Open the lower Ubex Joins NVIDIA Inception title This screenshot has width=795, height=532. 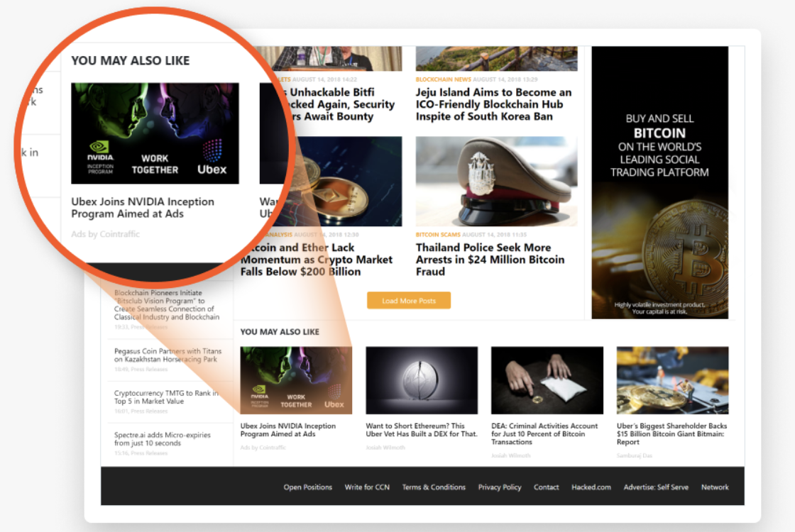(288, 430)
